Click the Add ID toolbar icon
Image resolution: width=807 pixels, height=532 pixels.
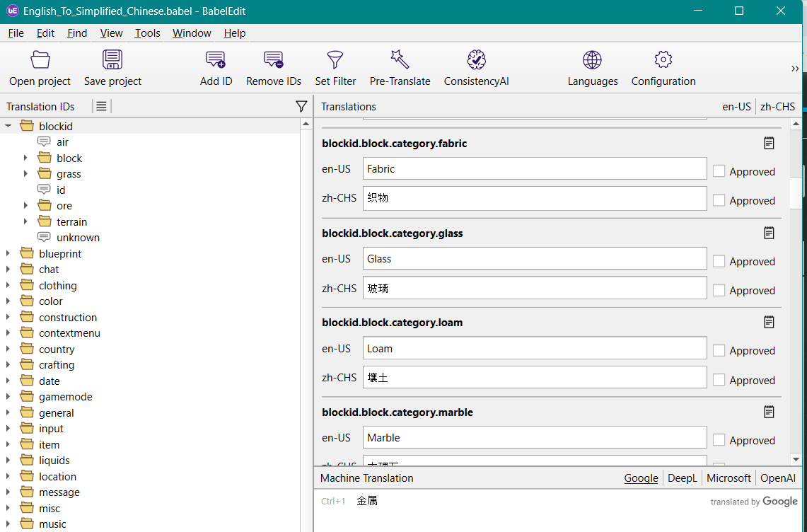pyautogui.click(x=216, y=60)
